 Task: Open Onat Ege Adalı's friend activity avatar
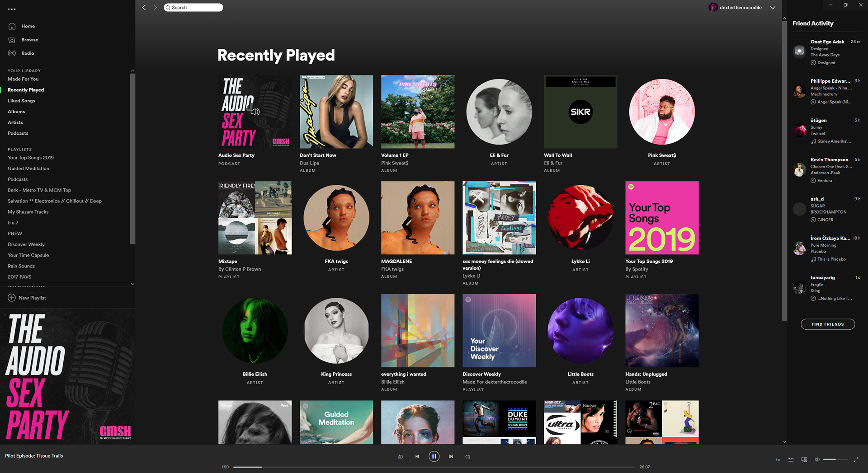[799, 51]
